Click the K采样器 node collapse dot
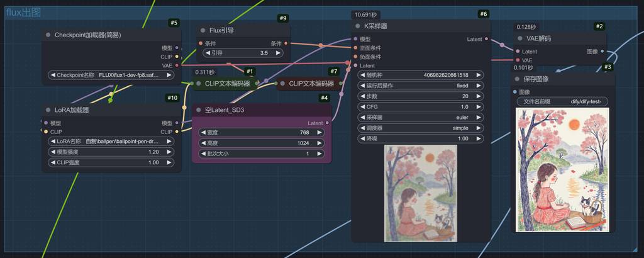This screenshot has height=258, width=644. coord(358,26)
